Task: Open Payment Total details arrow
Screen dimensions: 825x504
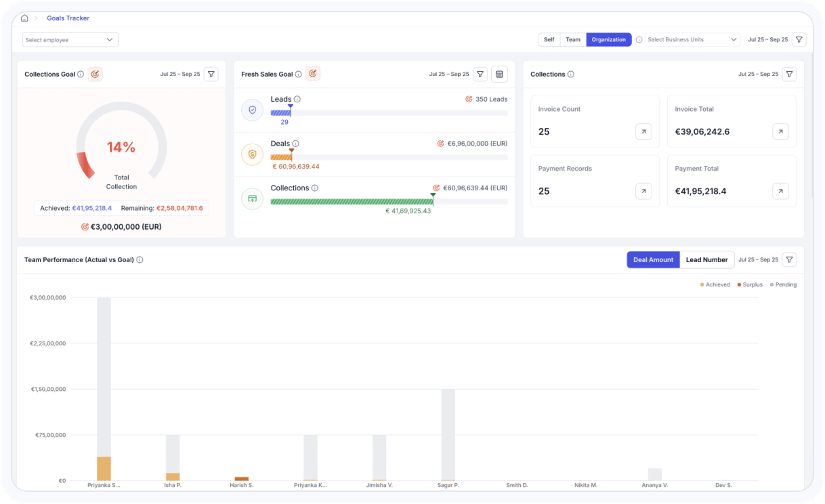Action: click(780, 192)
